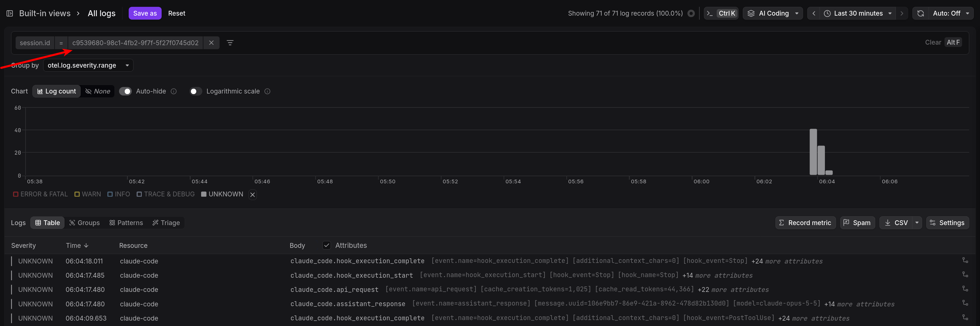
Task: Click the record status circle indicator
Action: coord(691,13)
